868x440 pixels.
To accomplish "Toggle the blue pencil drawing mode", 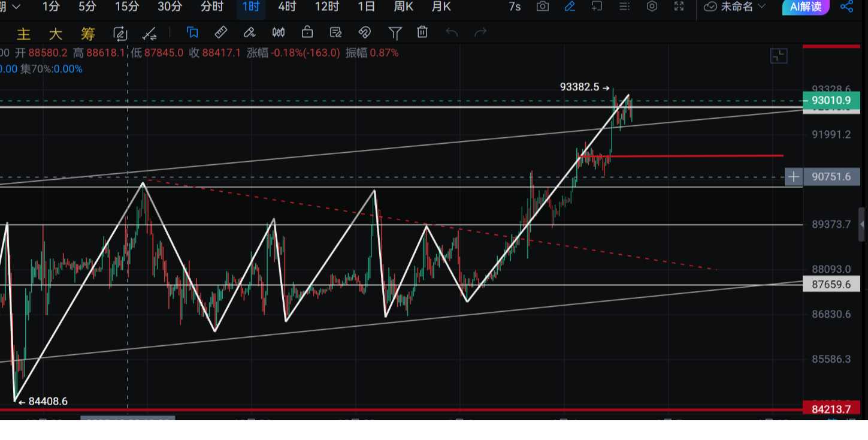I will [570, 7].
